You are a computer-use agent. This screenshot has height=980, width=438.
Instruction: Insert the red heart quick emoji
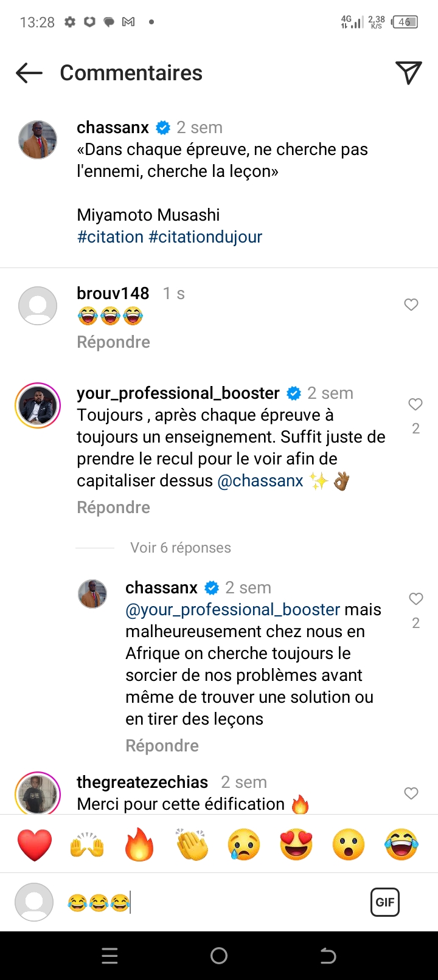[35, 844]
